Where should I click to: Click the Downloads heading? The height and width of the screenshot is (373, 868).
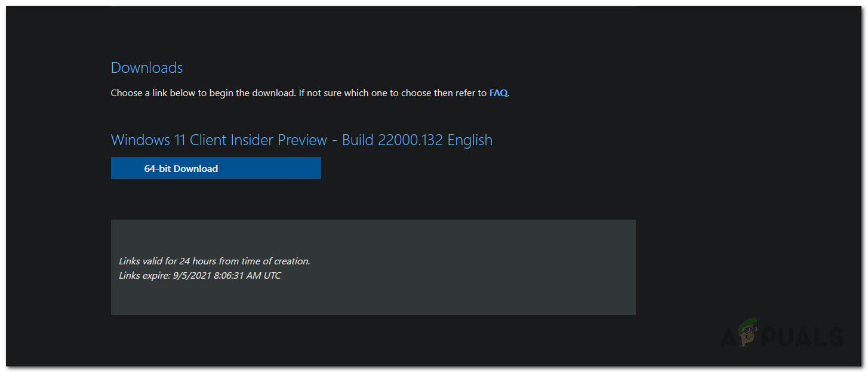click(147, 68)
